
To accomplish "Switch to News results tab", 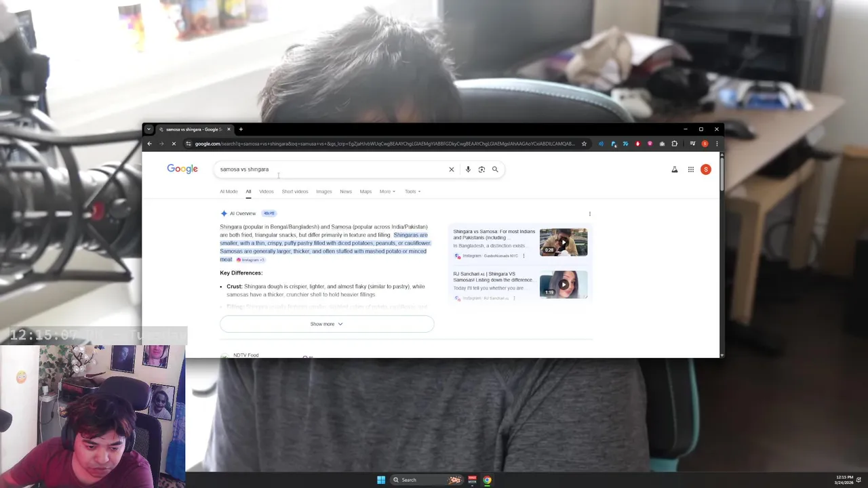I will click(x=346, y=191).
